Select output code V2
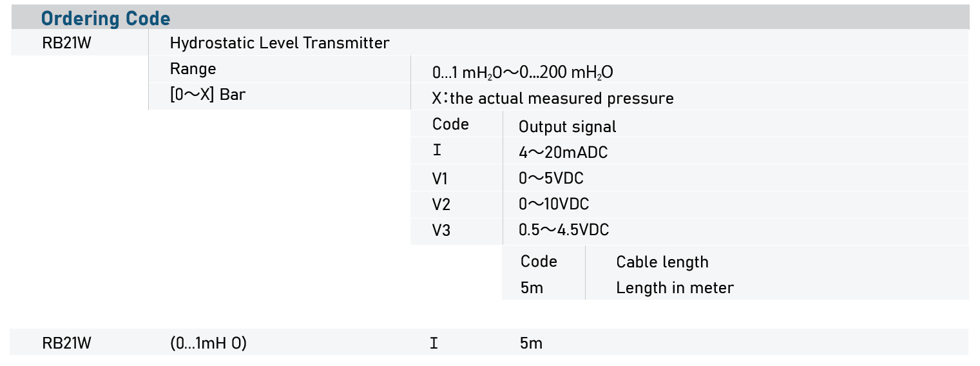The width and height of the screenshot is (980, 366). pos(441,205)
